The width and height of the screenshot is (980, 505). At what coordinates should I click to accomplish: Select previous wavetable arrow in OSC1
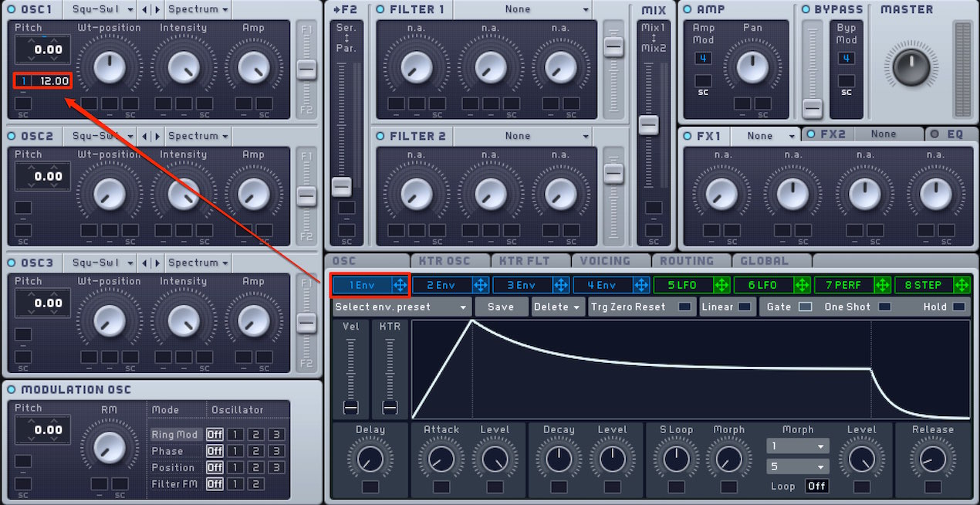pos(144,9)
